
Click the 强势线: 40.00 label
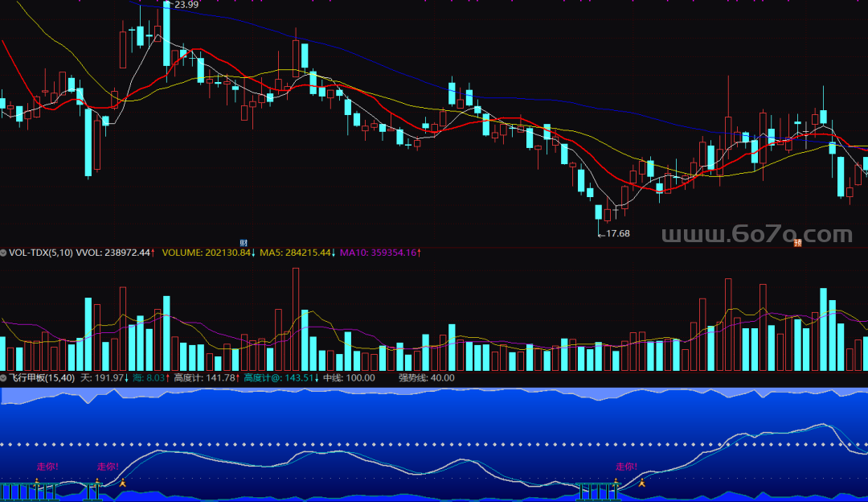pyautogui.click(x=426, y=377)
